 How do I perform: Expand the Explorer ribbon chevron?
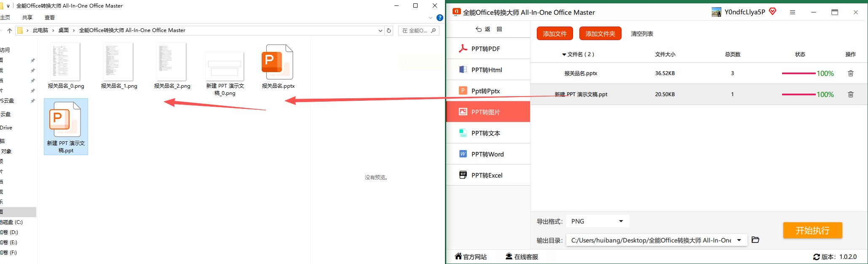click(430, 18)
